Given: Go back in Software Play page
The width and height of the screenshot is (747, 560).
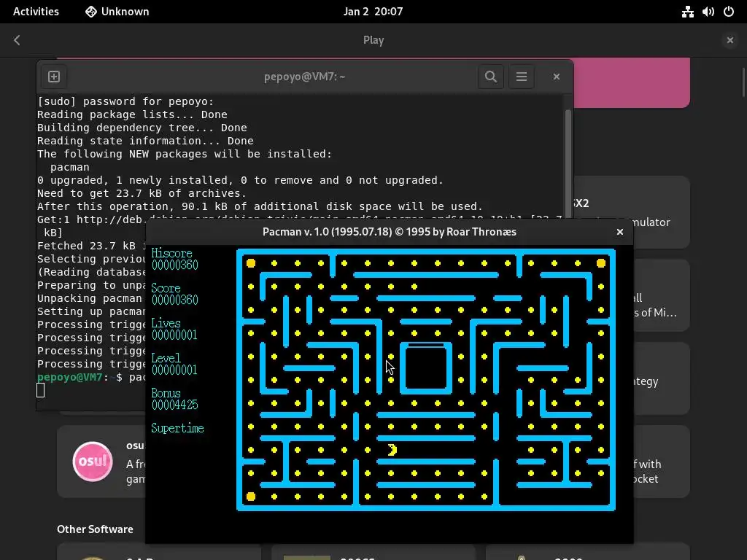Looking at the screenshot, I should click(x=18, y=40).
